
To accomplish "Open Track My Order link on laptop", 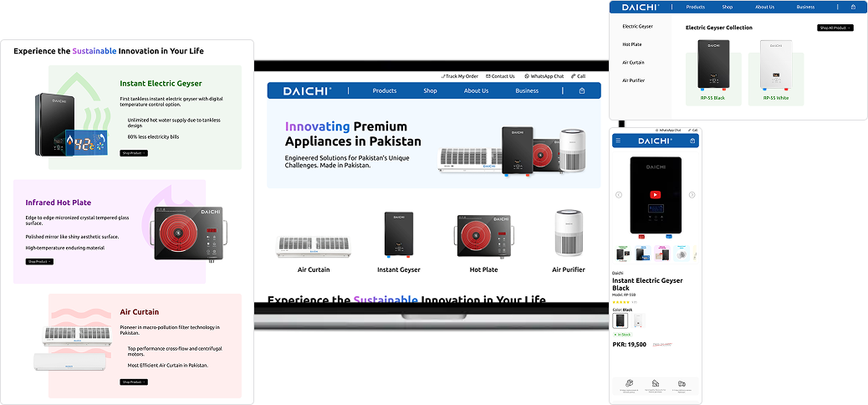I will click(459, 76).
